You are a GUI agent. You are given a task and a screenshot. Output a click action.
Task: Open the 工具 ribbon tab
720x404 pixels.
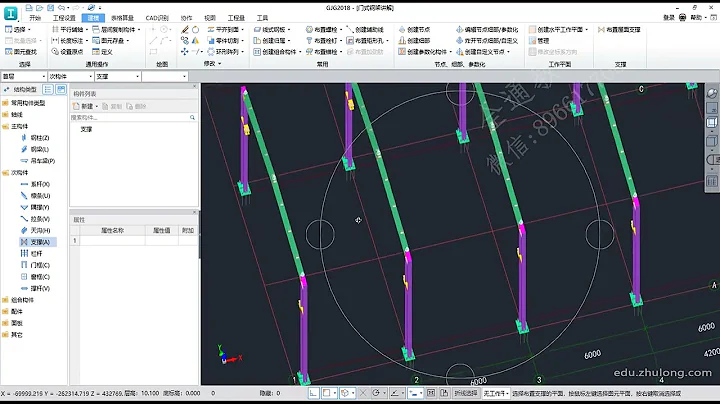262,18
